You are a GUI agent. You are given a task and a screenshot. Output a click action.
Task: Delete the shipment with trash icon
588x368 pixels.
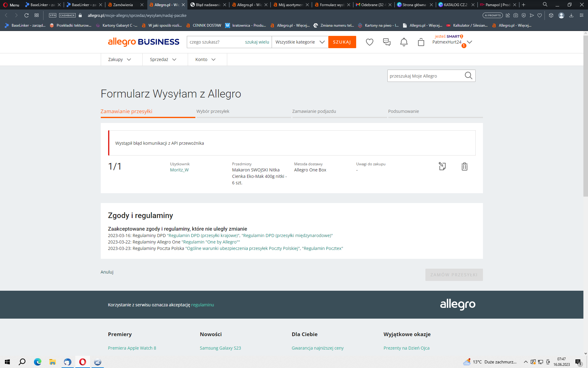coord(465,166)
